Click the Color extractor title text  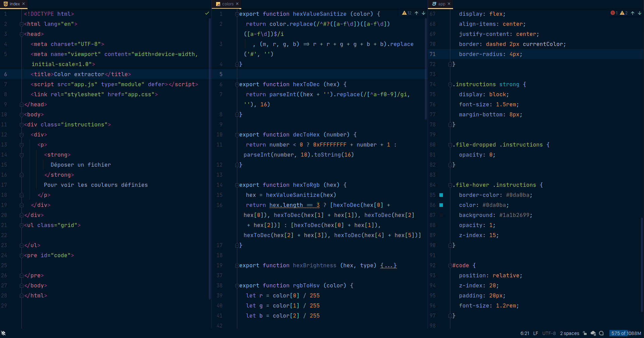coord(79,74)
